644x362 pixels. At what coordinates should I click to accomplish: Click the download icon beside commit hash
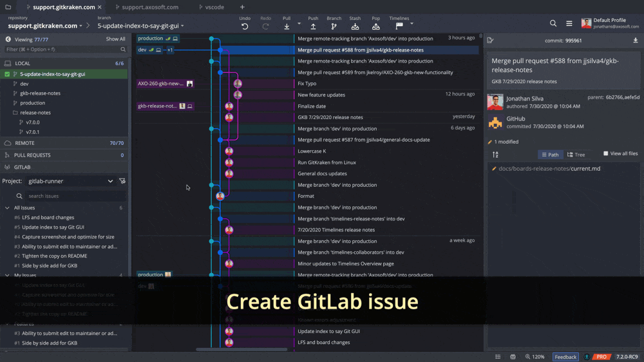coord(636,41)
